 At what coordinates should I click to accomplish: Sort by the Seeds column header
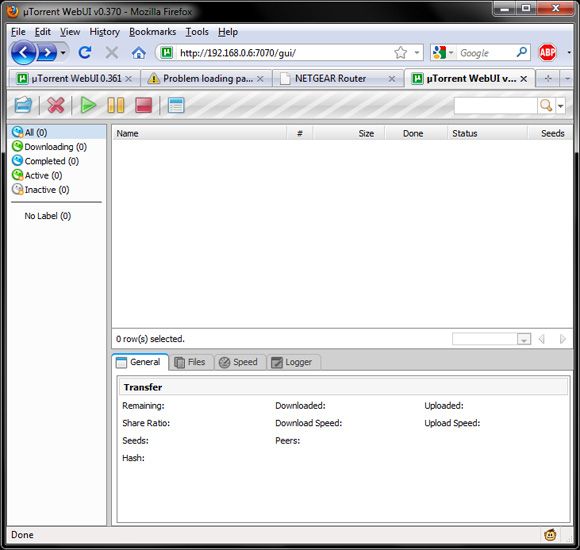[x=550, y=134]
